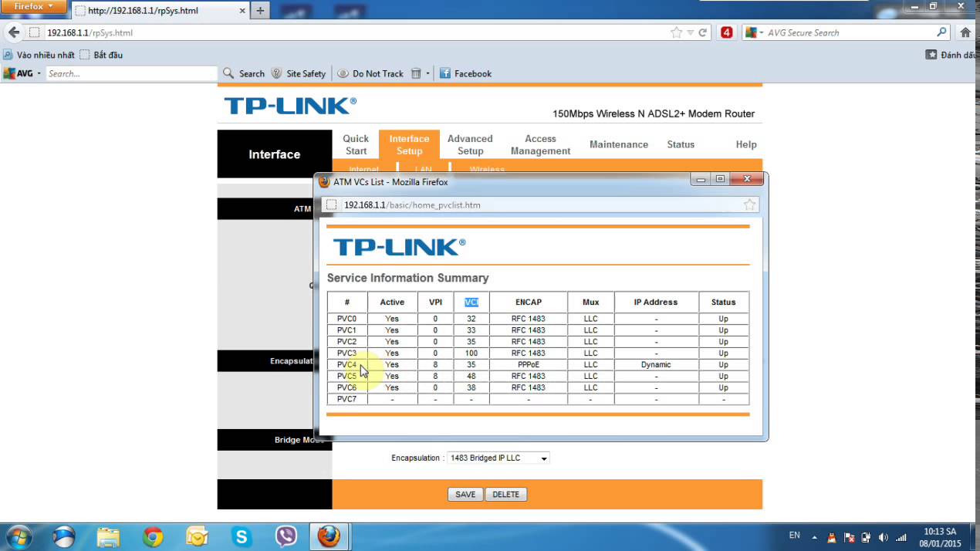
Task: Click the Dynamic IP Address cell
Action: [x=656, y=365]
